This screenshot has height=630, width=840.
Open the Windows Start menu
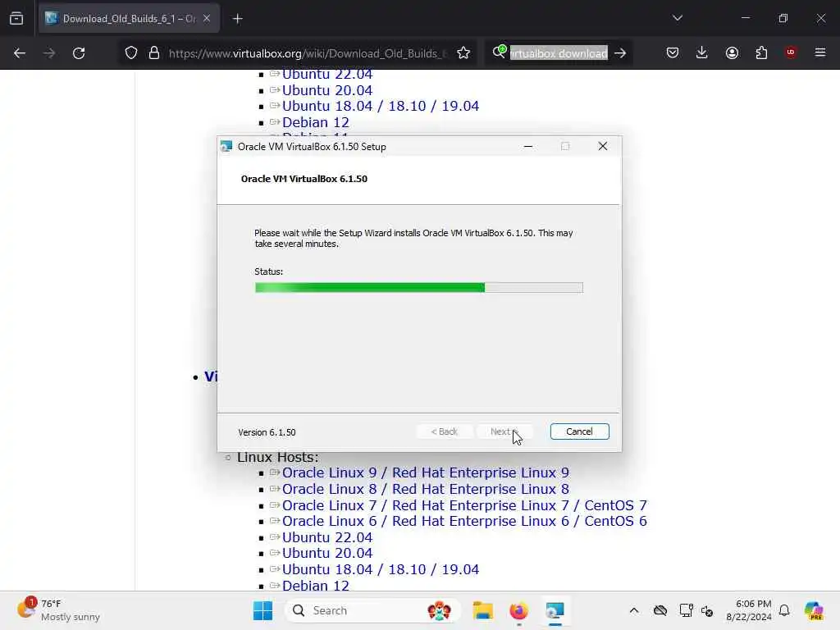pos(262,610)
